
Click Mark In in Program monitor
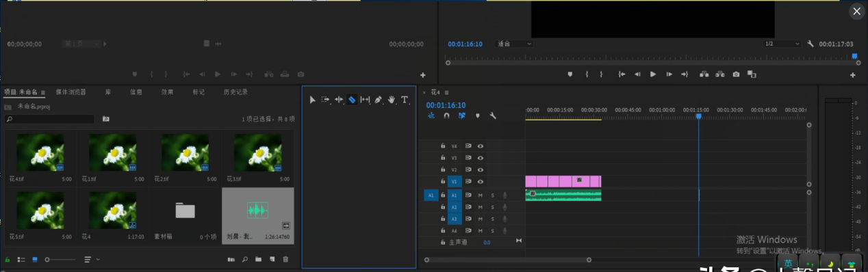[587, 74]
